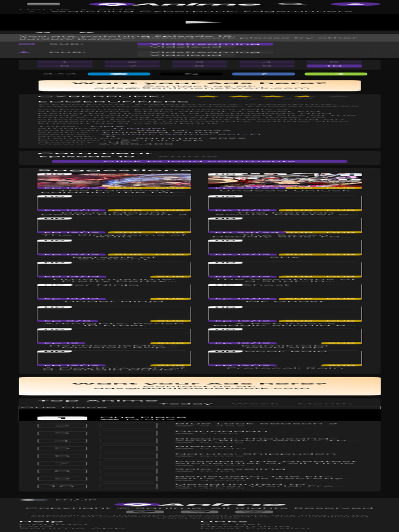Viewport: 399px width, 532px height.
Task: Share via the blue Telegram button
Action: [119, 74]
